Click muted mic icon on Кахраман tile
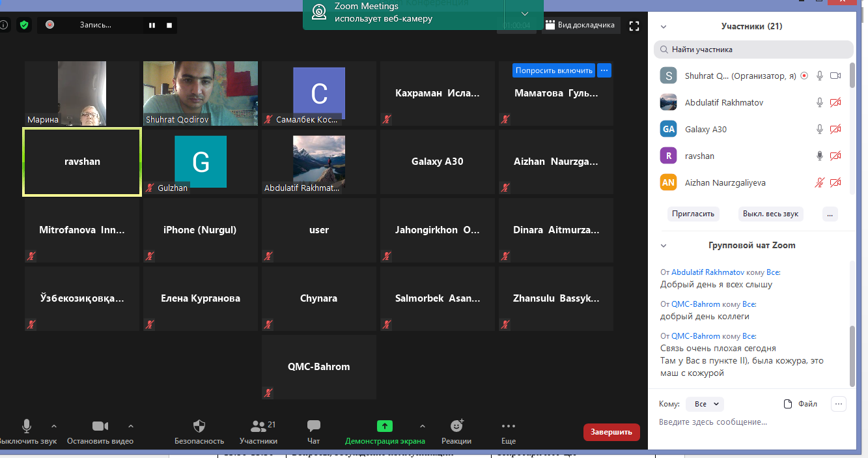868x458 pixels. point(387,119)
